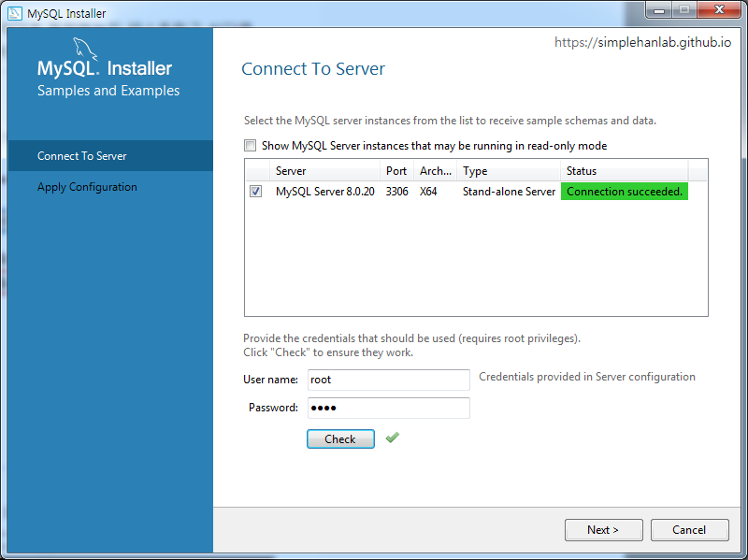Click the MySQL Installer title bar icon
748x560 pixels.
[x=15, y=13]
